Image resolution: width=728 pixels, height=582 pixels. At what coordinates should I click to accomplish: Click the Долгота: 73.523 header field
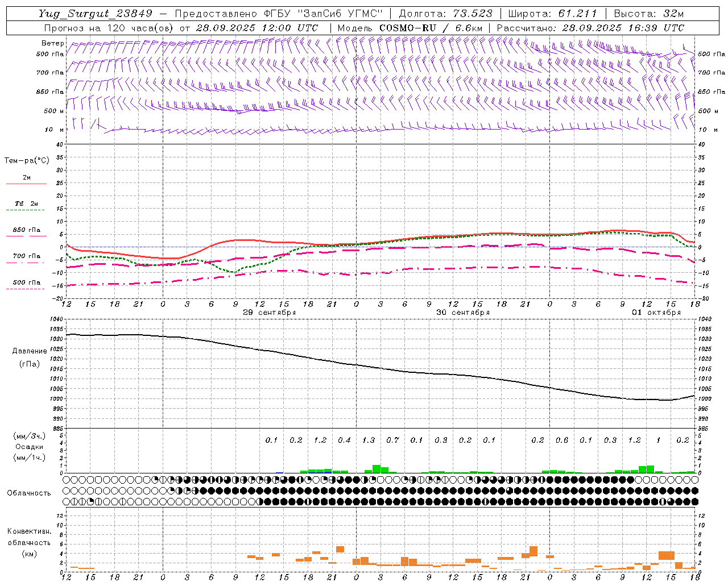pyautogui.click(x=445, y=14)
